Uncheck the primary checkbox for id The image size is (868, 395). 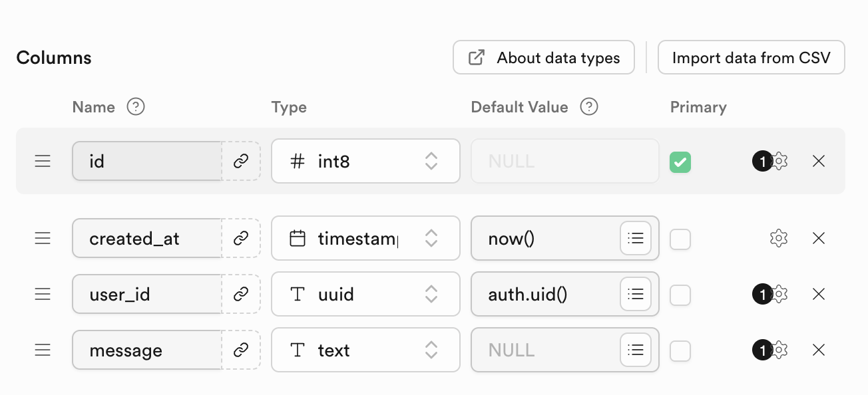pos(680,162)
